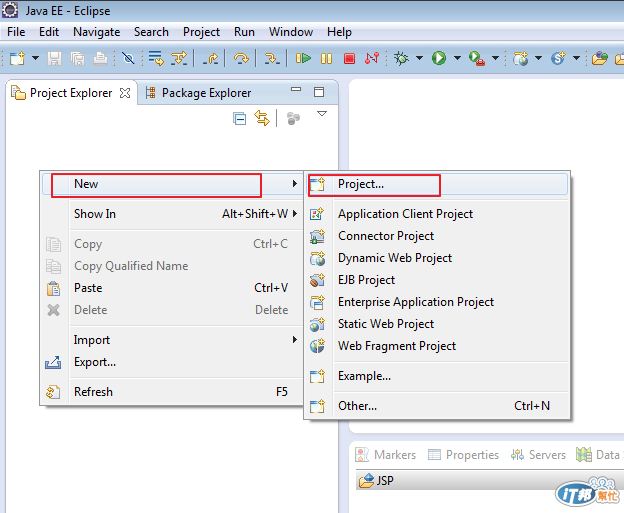Open the Run menu
The height and width of the screenshot is (513, 624).
(x=244, y=32)
